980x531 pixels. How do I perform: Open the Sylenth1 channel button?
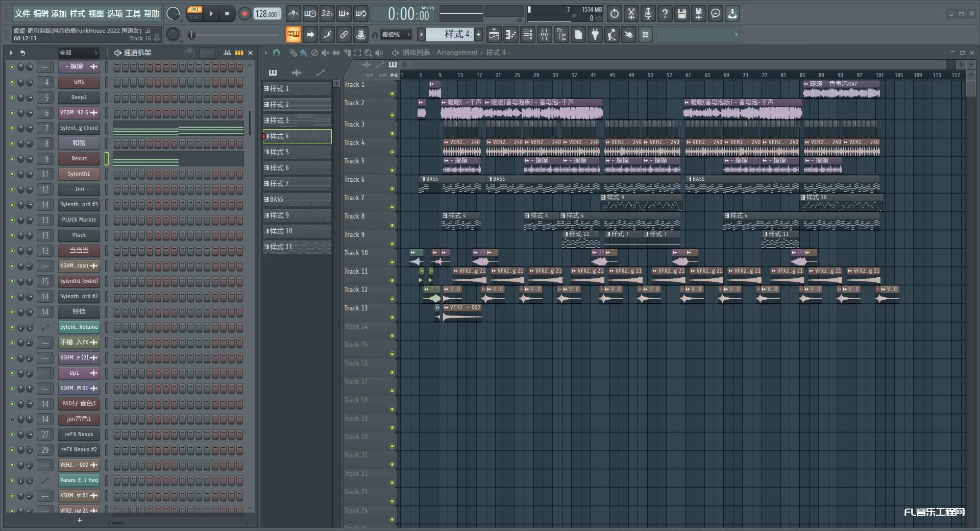[79, 174]
